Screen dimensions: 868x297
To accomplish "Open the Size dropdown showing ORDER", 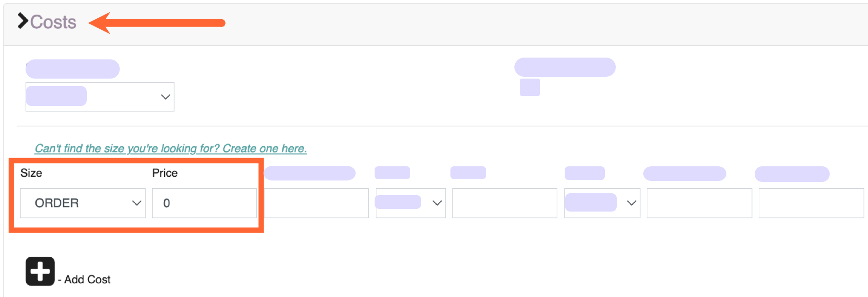I will point(83,203).
